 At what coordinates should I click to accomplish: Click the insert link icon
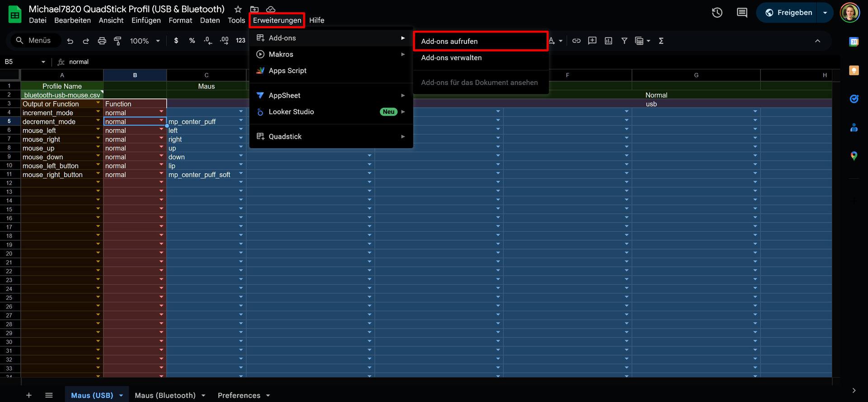pyautogui.click(x=576, y=41)
